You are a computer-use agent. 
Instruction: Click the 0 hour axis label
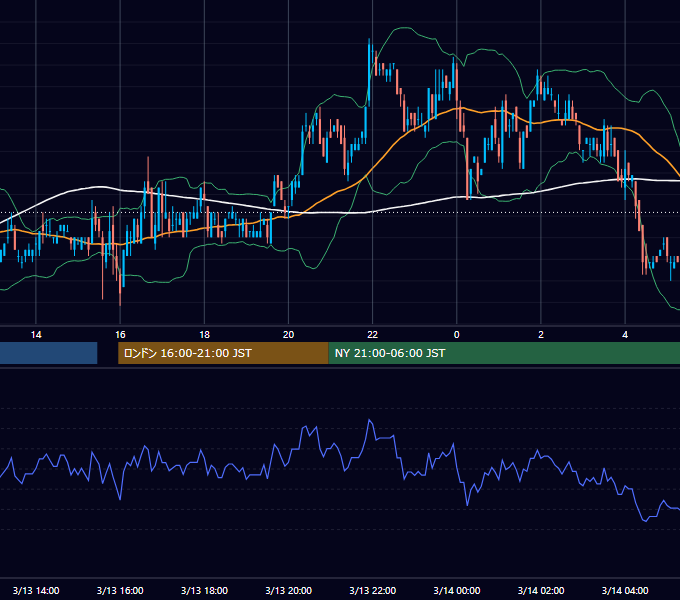coord(457,335)
